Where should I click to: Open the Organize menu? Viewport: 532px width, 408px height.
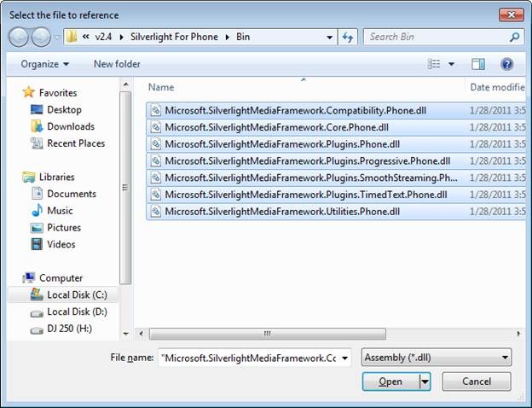(45, 64)
